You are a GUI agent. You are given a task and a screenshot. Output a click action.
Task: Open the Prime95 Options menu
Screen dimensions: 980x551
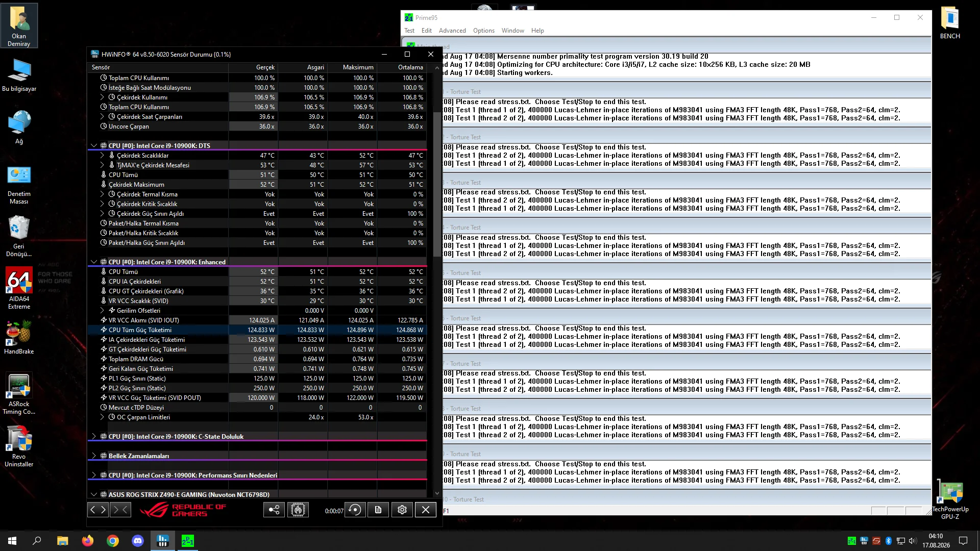point(484,31)
